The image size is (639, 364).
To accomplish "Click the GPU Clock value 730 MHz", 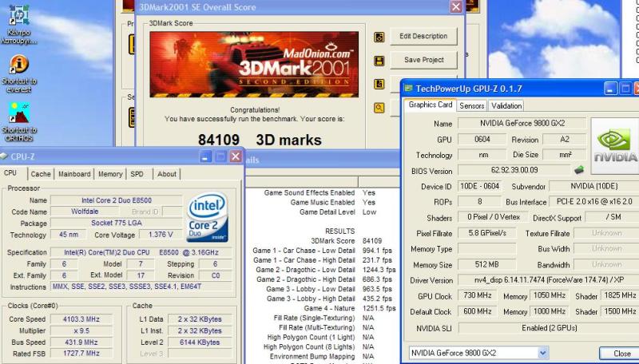I will 477,295.
